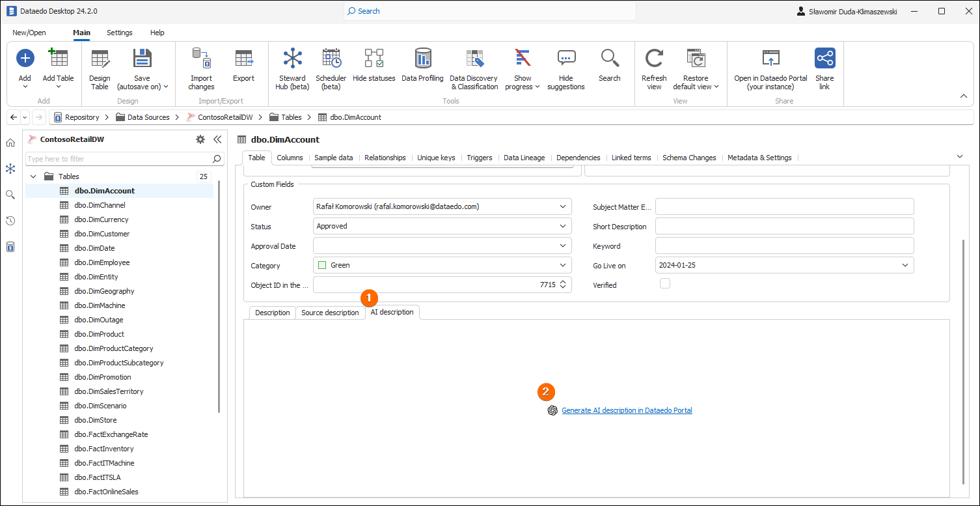This screenshot has width=980, height=506.
Task: Open the Source description tab
Action: [330, 313]
